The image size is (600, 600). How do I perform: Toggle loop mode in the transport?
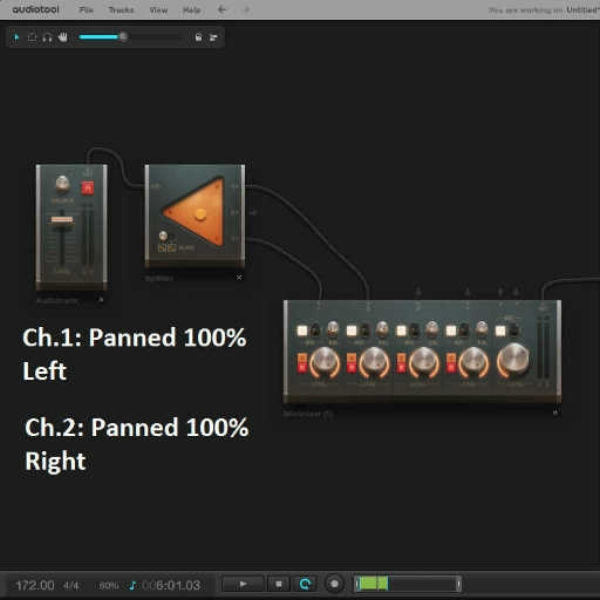[305, 584]
